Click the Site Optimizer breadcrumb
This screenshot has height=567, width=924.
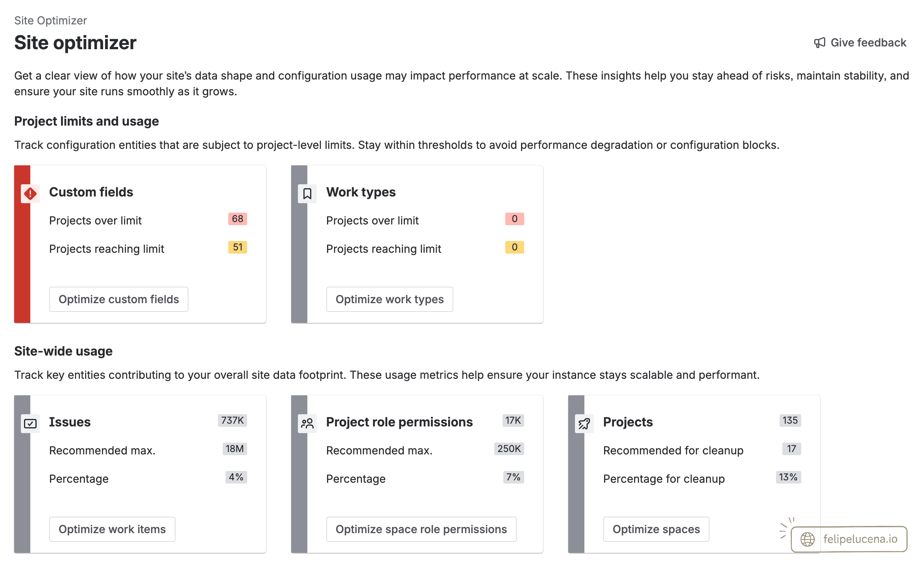[50, 20]
